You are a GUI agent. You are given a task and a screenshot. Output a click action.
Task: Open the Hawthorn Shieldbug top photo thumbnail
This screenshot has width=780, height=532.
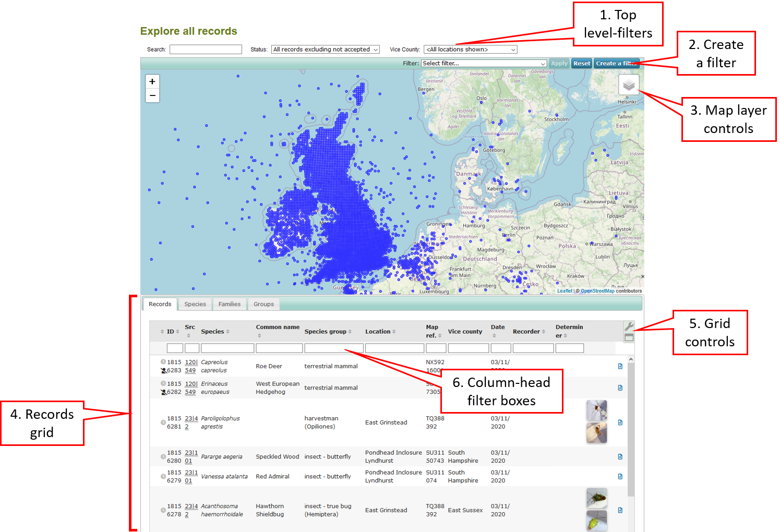pos(596,498)
